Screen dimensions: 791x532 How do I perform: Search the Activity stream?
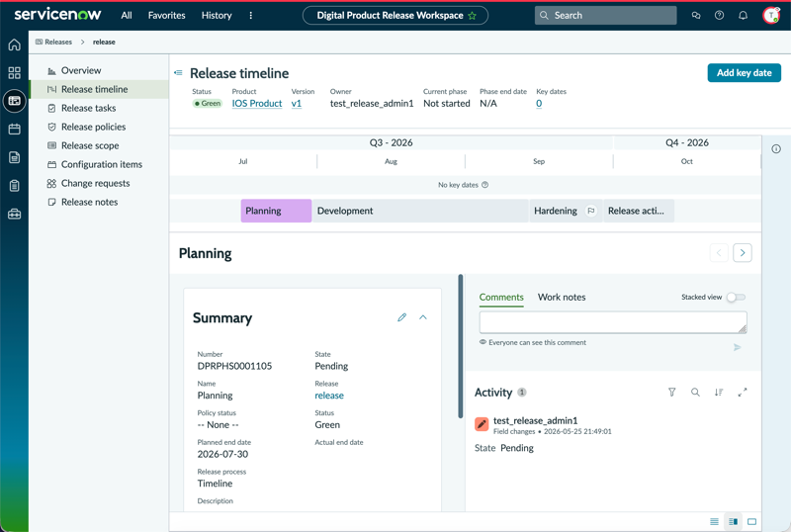click(695, 393)
